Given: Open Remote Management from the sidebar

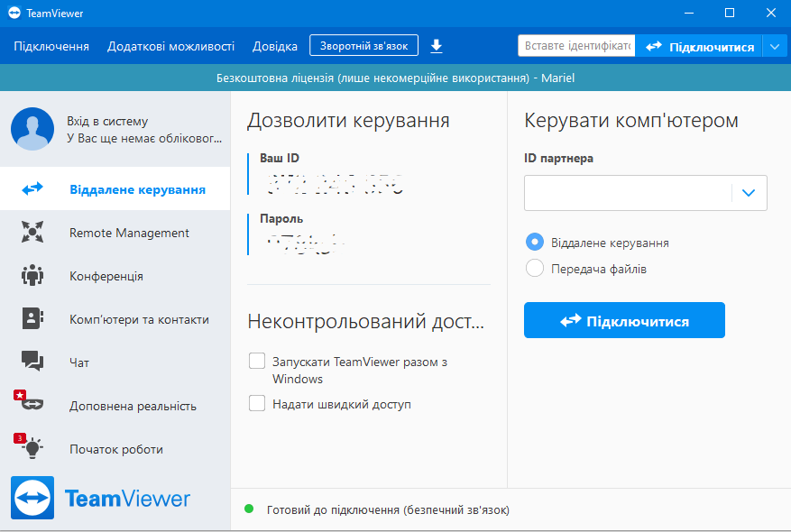Looking at the screenshot, I should pyautogui.click(x=32, y=233).
